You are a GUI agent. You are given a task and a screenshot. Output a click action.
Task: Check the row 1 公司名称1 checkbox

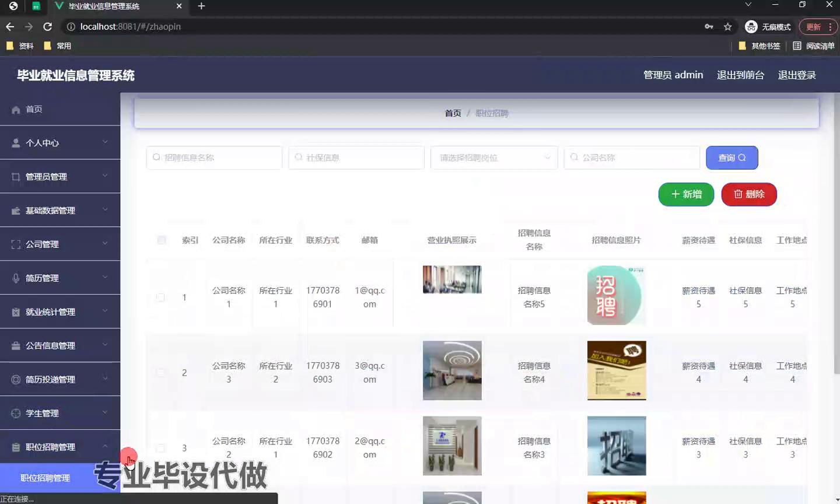pyautogui.click(x=160, y=297)
